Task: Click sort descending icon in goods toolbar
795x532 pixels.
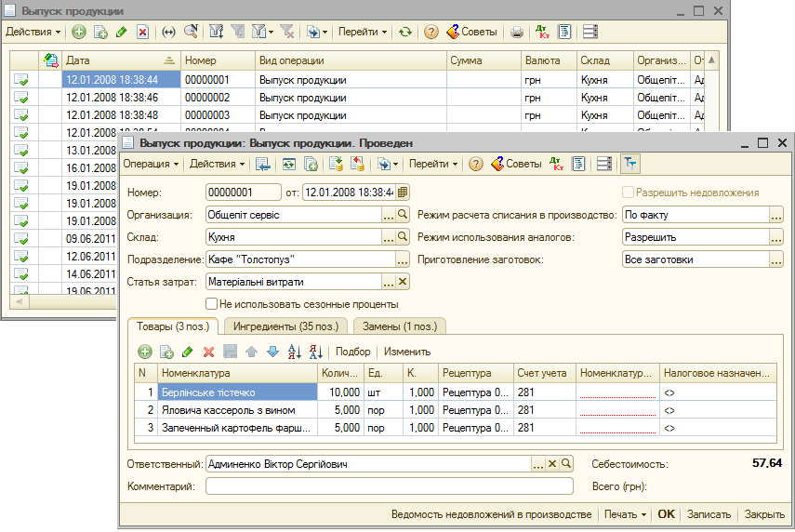Action: click(316, 352)
